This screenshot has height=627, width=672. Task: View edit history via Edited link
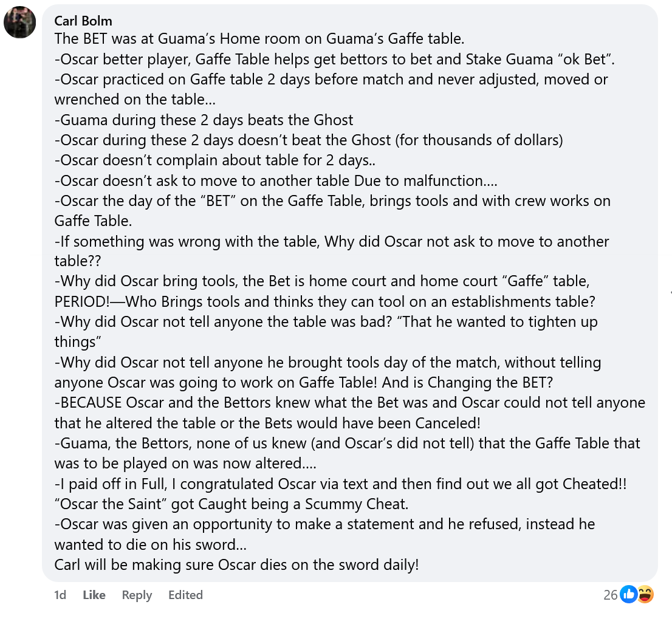(185, 595)
